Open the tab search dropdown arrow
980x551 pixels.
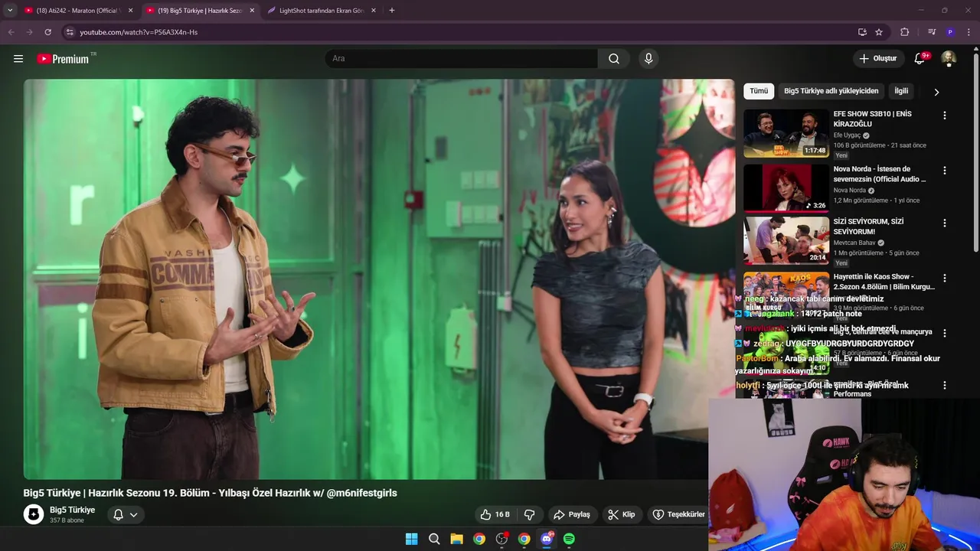[10, 11]
